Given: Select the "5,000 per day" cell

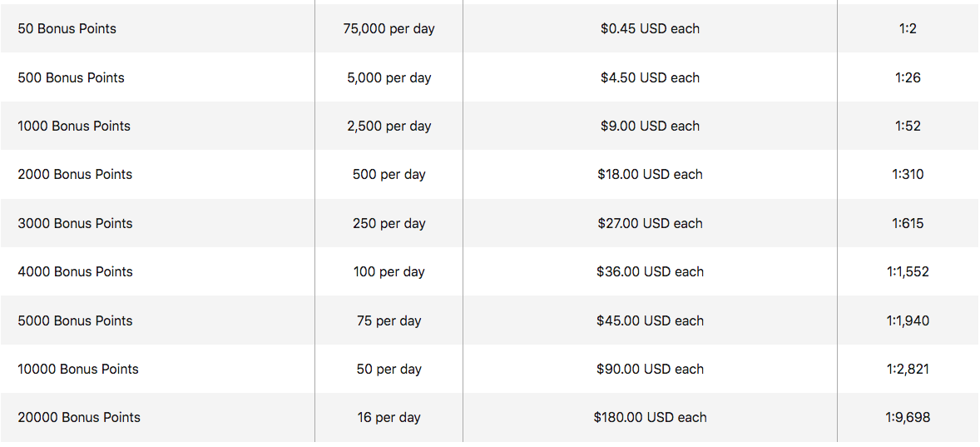Looking at the screenshot, I should (389, 77).
